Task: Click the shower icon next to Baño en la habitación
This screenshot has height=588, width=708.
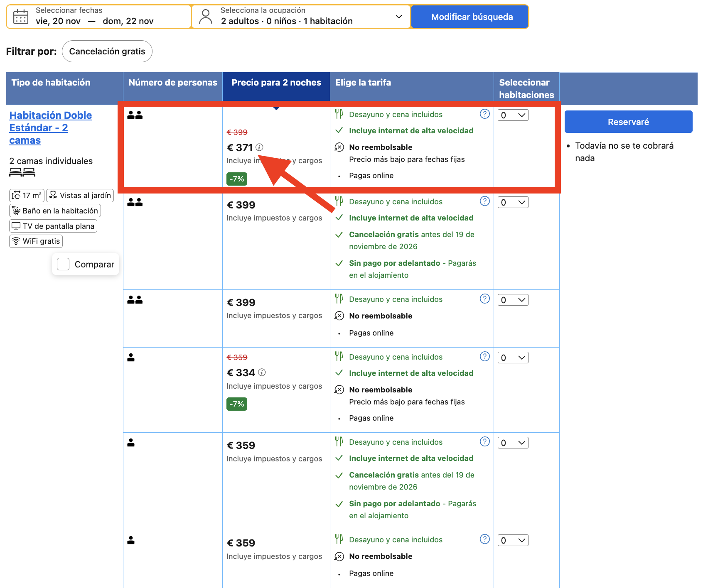Action: coord(16,211)
